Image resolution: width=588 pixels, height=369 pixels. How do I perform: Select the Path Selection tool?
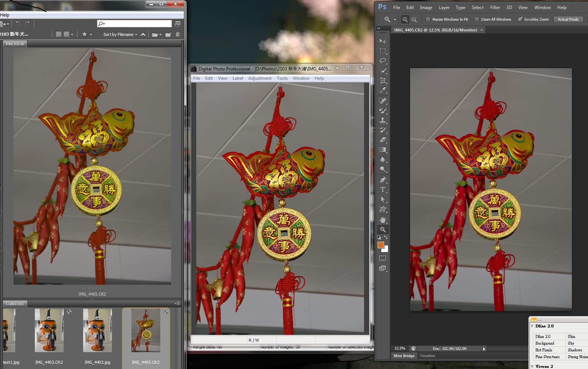point(383,199)
